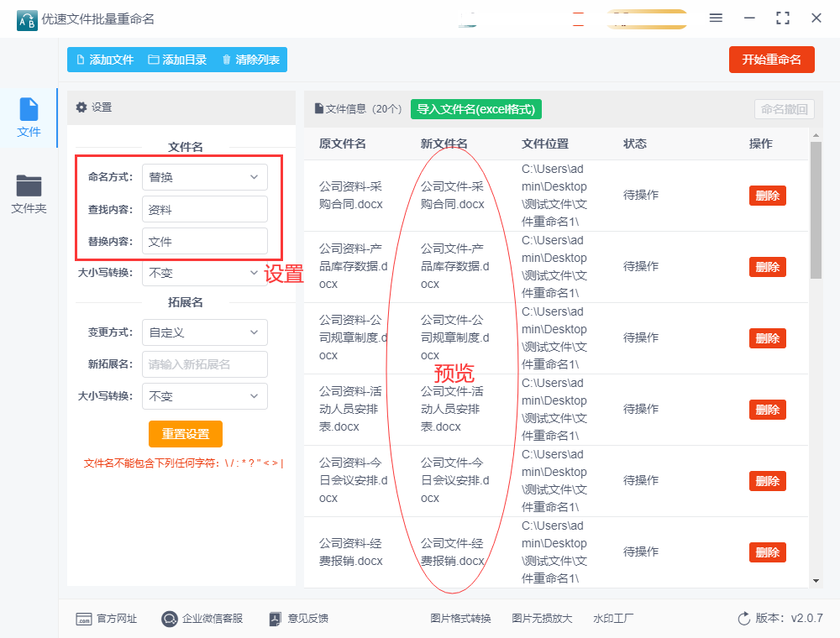Delete the 经费报销.docx row

pyautogui.click(x=767, y=552)
